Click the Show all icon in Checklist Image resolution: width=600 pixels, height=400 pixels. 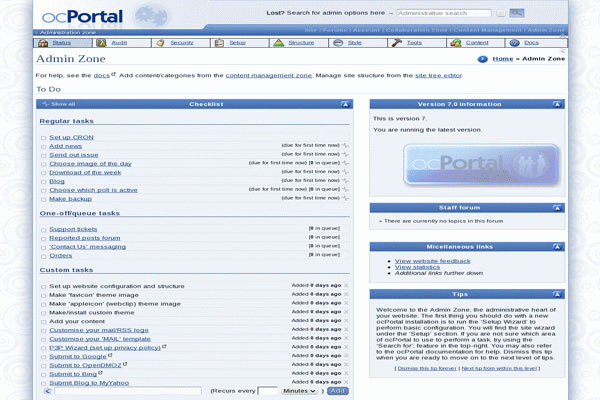coord(43,104)
